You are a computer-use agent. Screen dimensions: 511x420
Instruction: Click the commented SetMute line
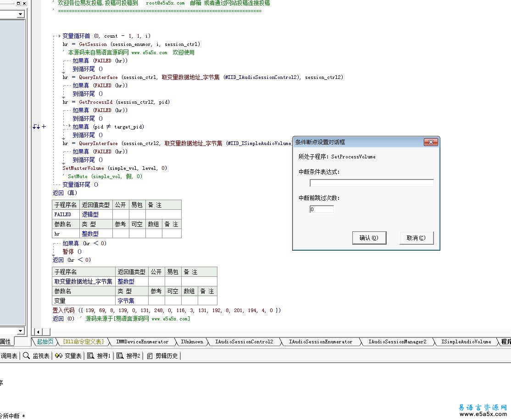[x=102, y=176]
